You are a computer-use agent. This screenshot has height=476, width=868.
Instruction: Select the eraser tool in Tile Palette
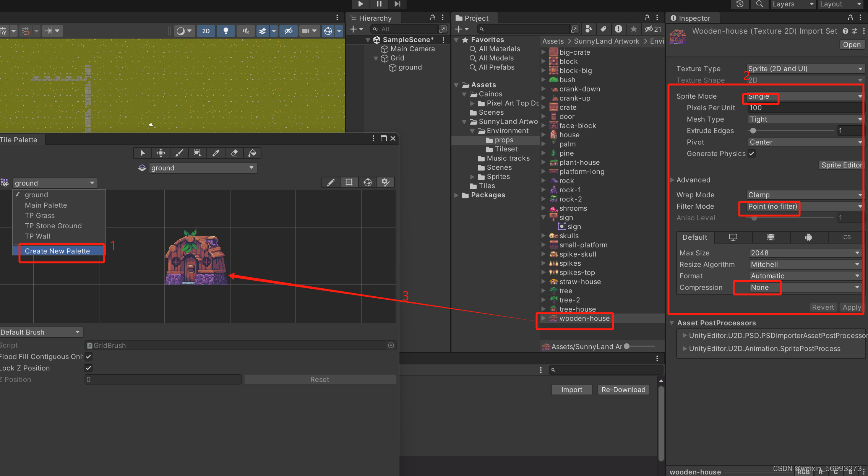(x=234, y=153)
